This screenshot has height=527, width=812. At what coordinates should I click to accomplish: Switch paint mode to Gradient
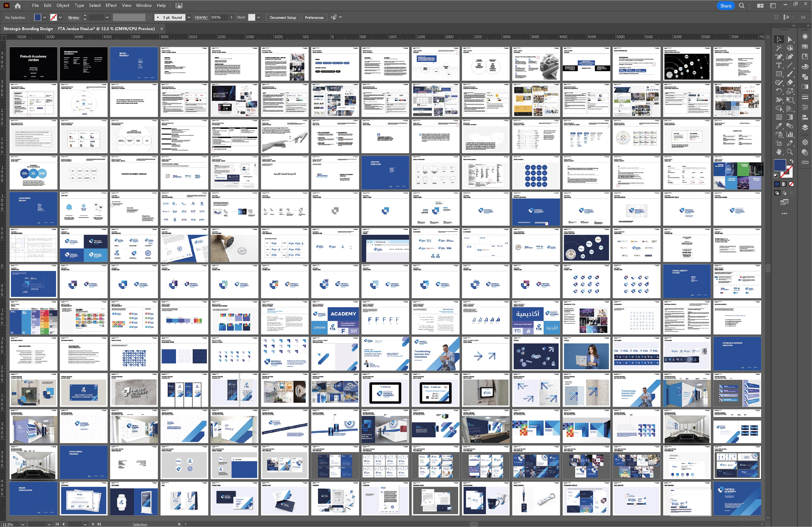[x=784, y=184]
